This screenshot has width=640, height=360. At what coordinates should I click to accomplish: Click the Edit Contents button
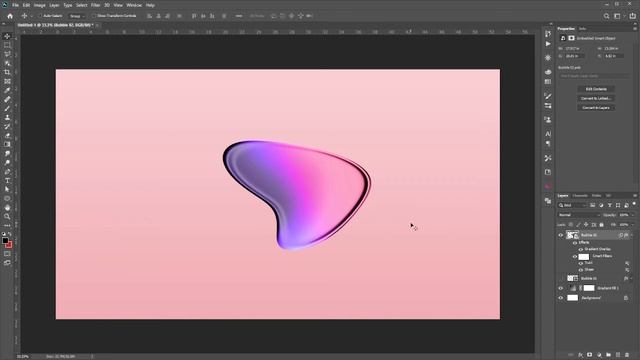[596, 89]
